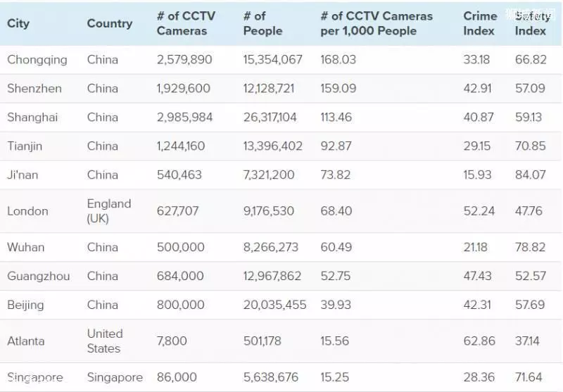Click the Safety Index column header
This screenshot has width=563, height=392.
[x=533, y=23]
